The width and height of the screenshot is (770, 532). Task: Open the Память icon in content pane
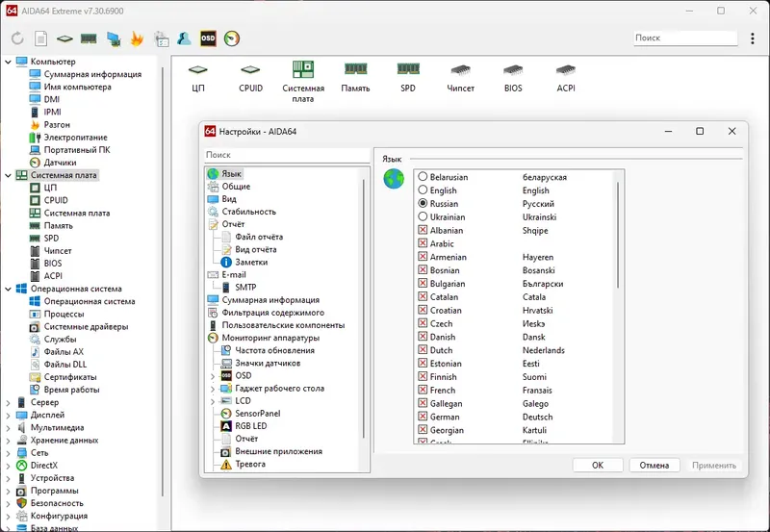click(x=355, y=78)
